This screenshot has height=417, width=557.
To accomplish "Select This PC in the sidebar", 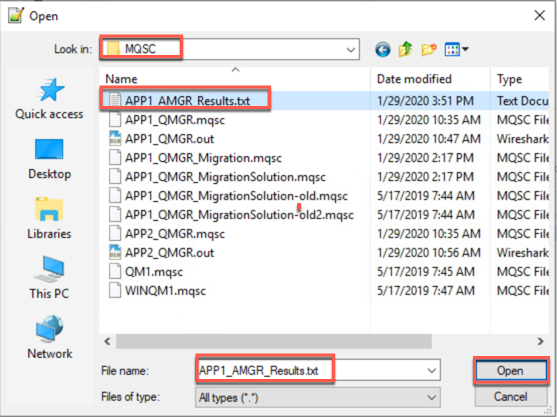I will pos(49,278).
